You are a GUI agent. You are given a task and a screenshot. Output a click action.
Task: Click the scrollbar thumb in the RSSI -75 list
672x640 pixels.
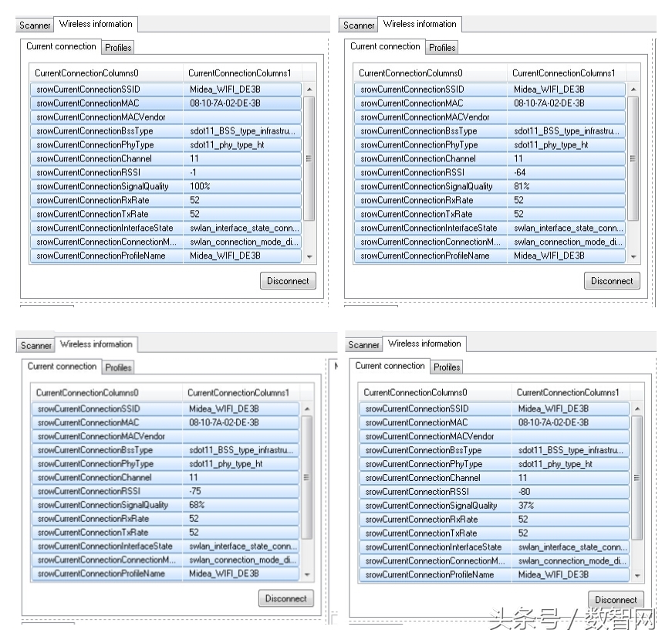307,477
